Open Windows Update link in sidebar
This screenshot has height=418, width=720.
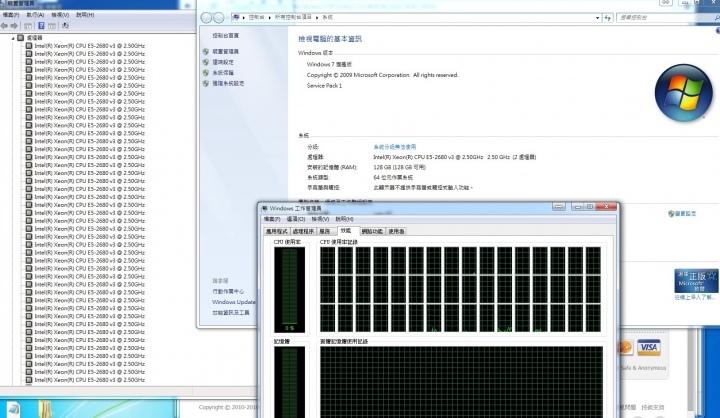(x=234, y=302)
